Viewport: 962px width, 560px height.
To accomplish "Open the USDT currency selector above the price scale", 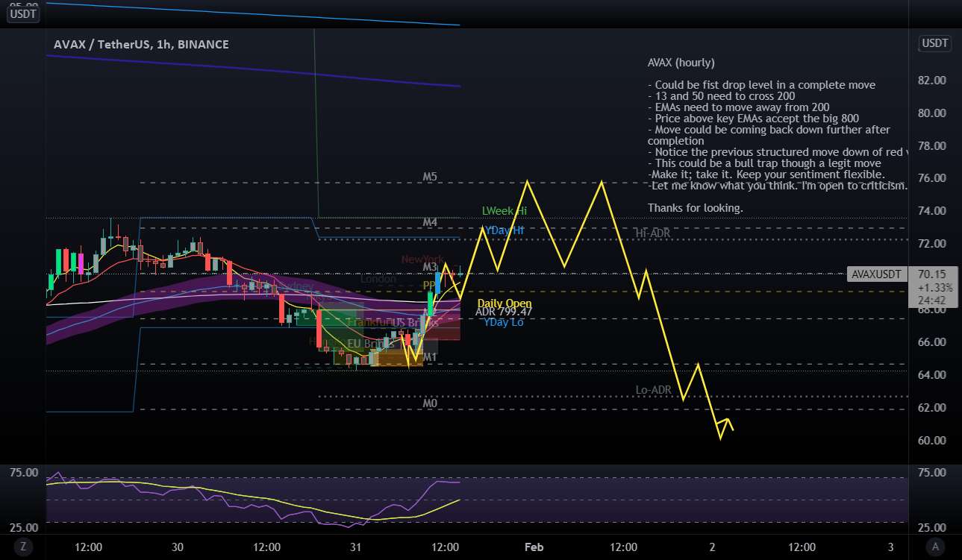I will pyautogui.click(x=935, y=43).
